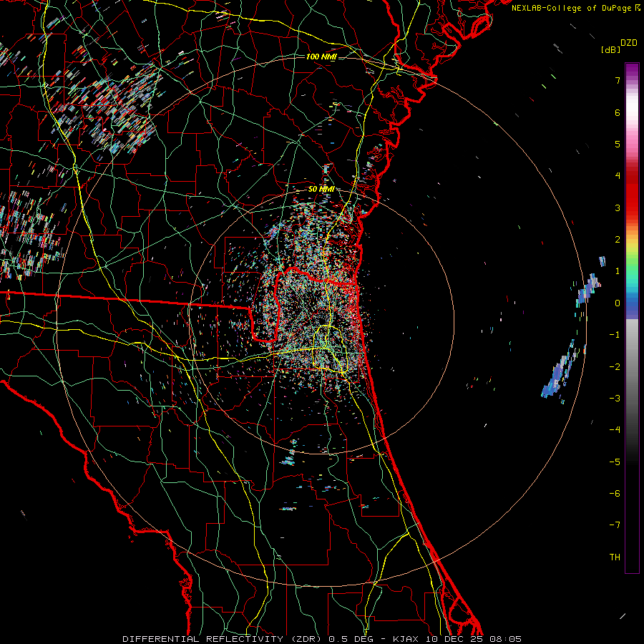The image size is (644, 644).
Task: Click the -5 dB tick label
Action: [615, 462]
